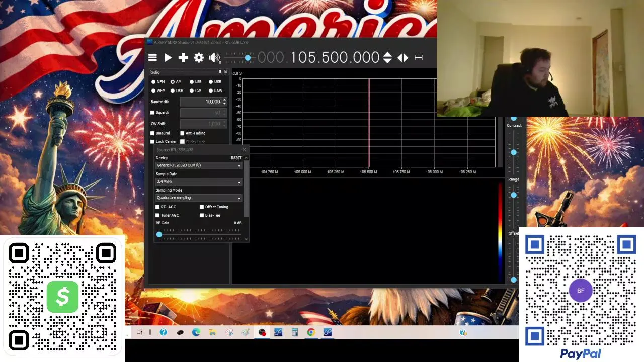
Task: Start the radio with the play button
Action: tap(168, 58)
